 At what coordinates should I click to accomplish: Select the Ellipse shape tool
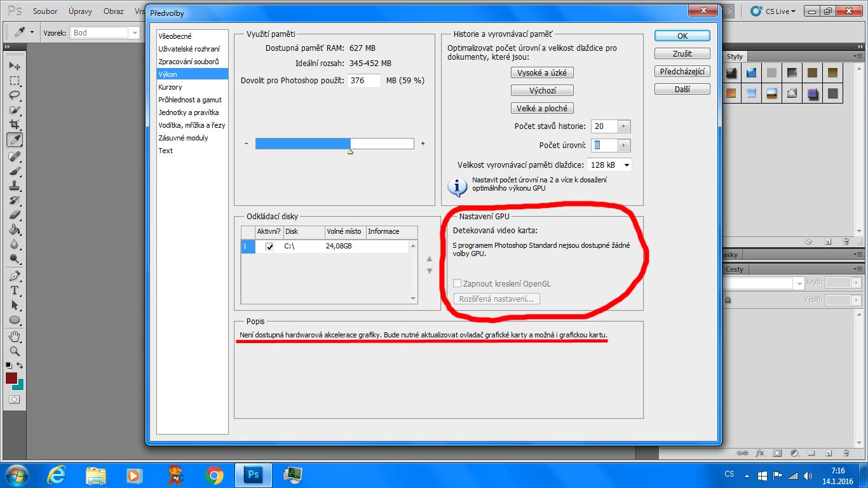pos(14,320)
